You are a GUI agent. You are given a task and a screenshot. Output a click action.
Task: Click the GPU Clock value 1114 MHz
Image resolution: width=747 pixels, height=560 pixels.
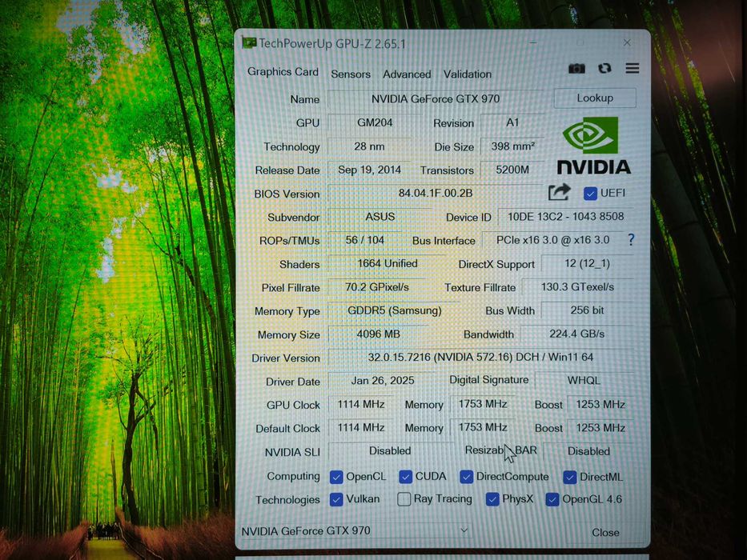point(360,404)
